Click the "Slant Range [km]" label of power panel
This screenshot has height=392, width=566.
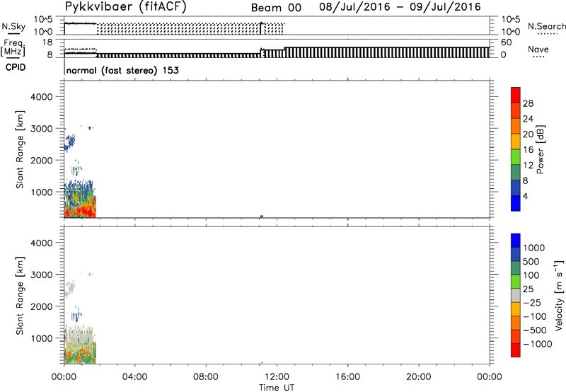pyautogui.click(x=20, y=149)
